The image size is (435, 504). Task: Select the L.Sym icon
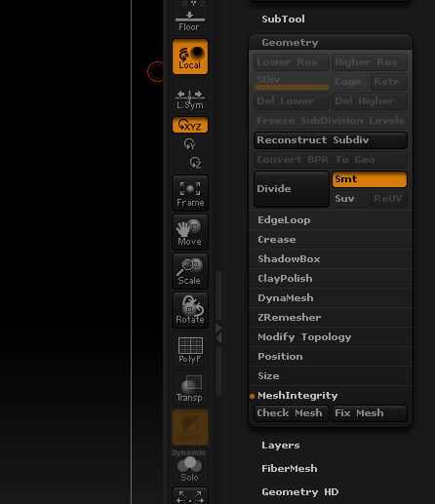190,99
